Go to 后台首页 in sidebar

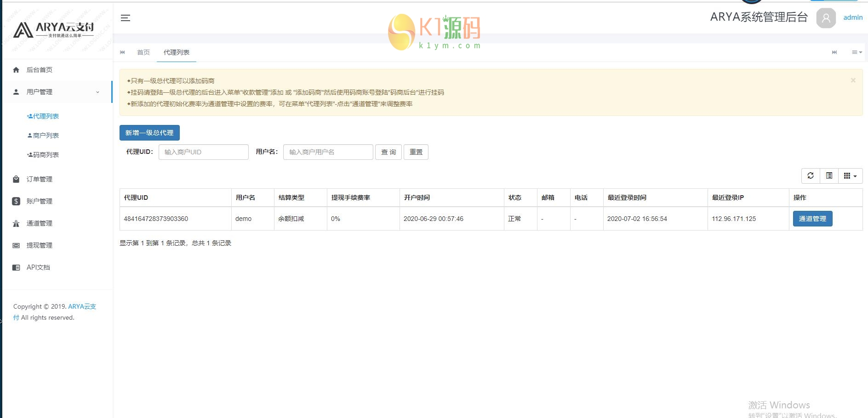click(x=40, y=70)
